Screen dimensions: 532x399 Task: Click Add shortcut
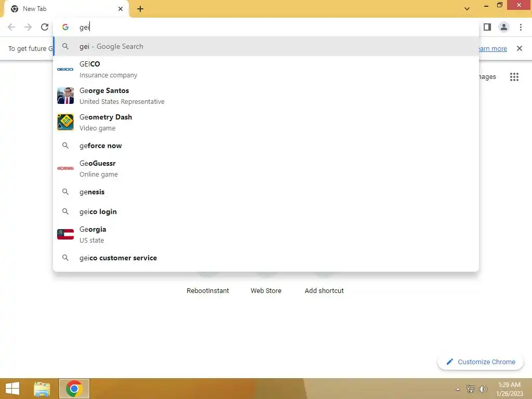tap(324, 291)
